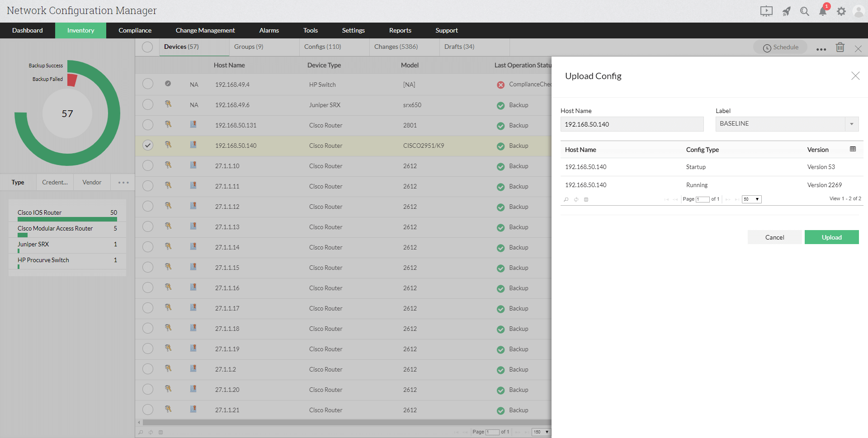Open the global search magnifier
The width and height of the screenshot is (868, 438).
tap(805, 11)
